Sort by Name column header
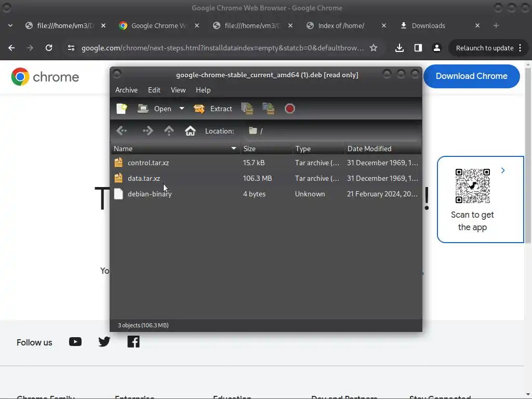Viewport: 532px width, 399px height. click(x=176, y=149)
